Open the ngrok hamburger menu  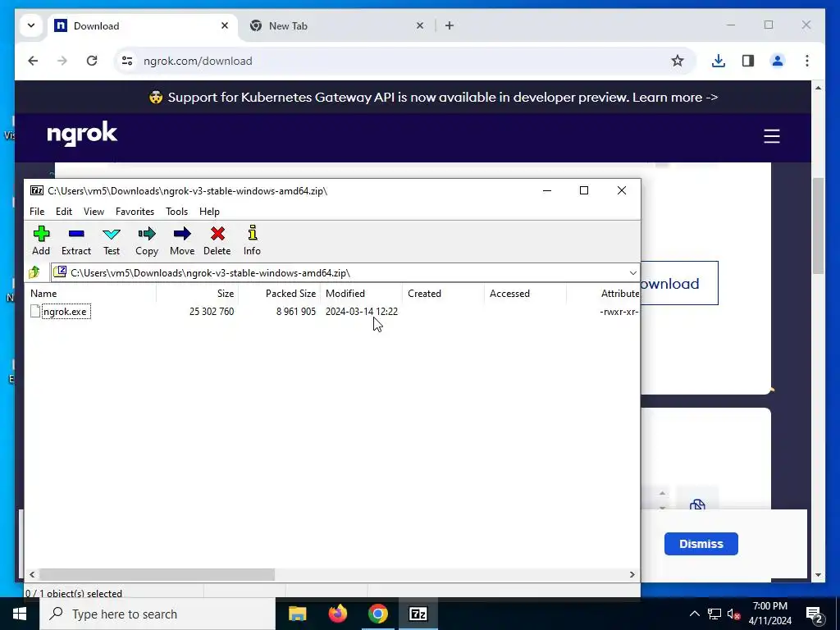coord(771,136)
